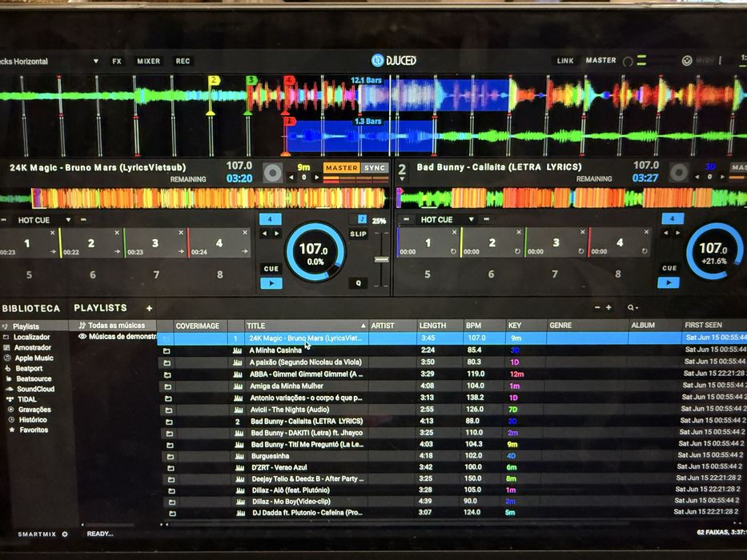747x560 pixels.
Task: Toggle the MIXER panel
Action: (149, 61)
